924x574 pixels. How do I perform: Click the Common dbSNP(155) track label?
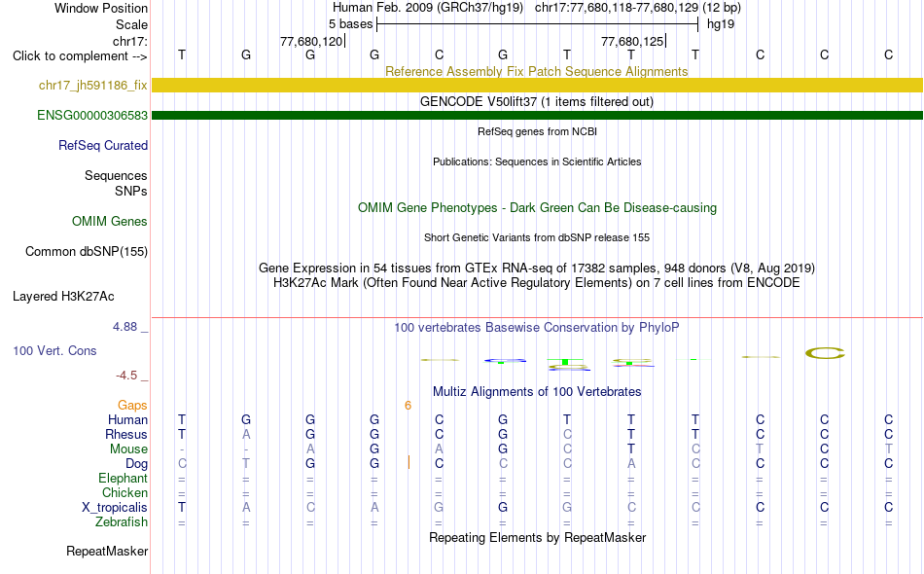point(87,251)
